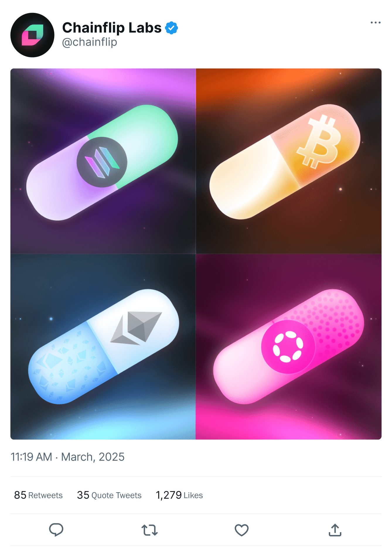Click the reply speech bubble icon

(x=56, y=530)
